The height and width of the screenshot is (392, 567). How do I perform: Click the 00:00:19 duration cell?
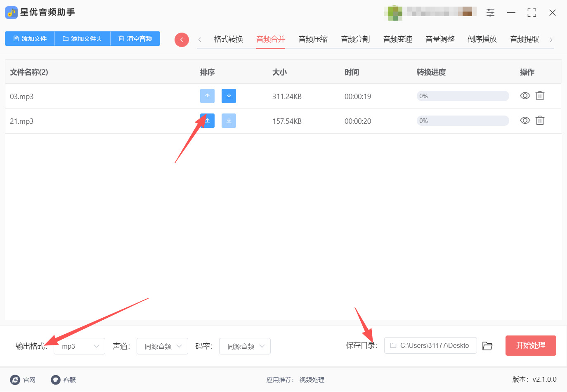tap(358, 97)
